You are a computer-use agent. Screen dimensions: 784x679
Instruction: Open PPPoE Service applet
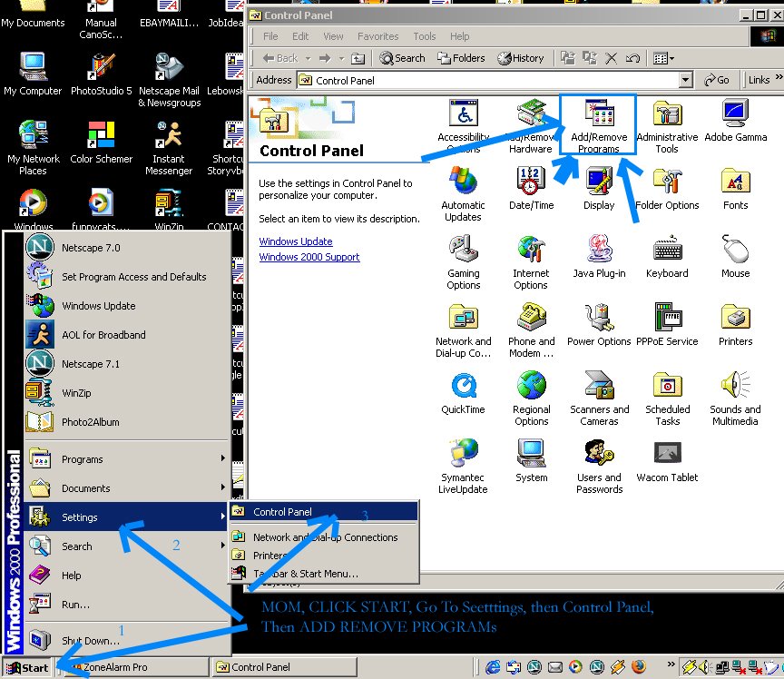(667, 324)
